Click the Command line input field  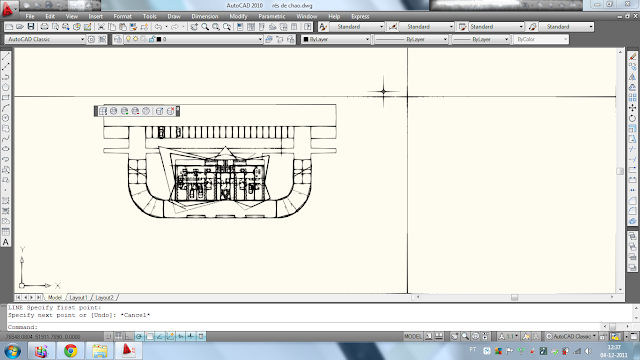318,327
